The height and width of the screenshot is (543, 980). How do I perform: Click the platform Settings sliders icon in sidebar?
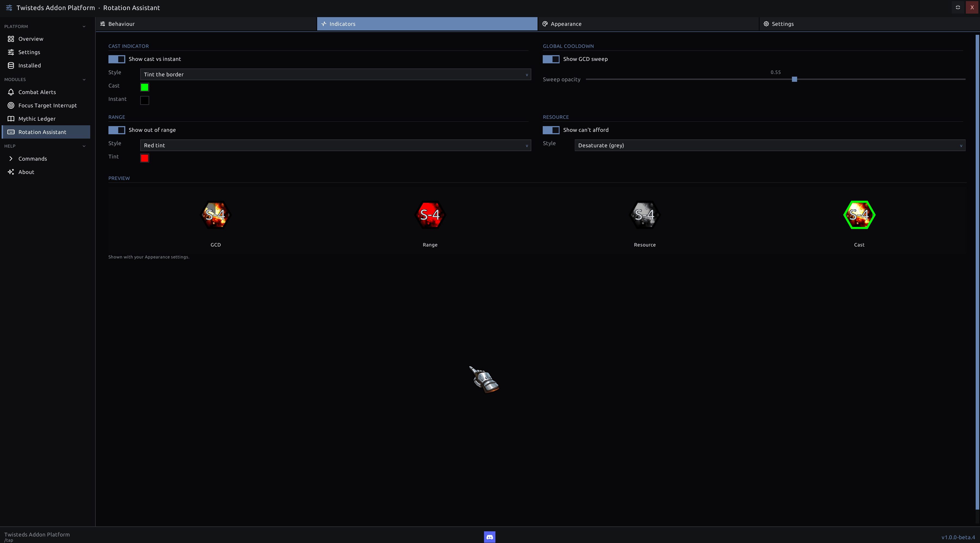click(x=11, y=52)
